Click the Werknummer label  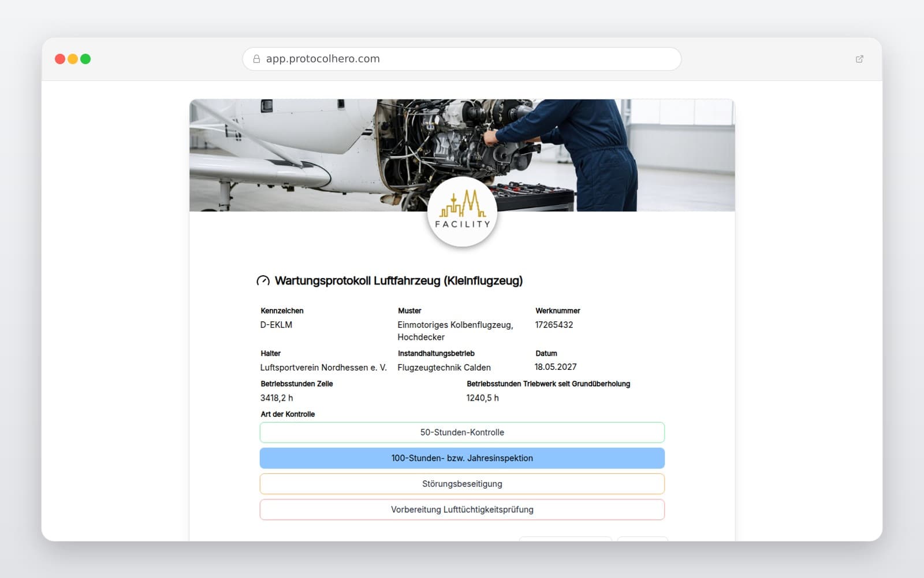click(558, 311)
